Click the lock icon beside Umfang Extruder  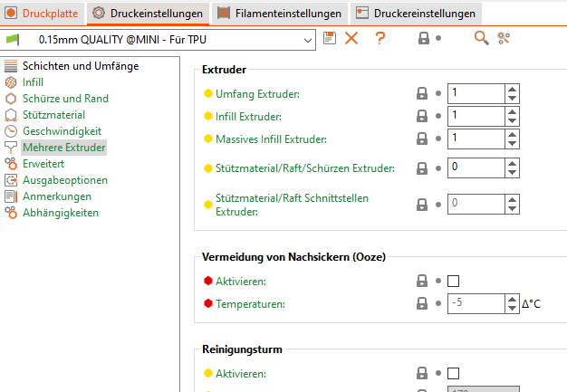click(x=421, y=93)
